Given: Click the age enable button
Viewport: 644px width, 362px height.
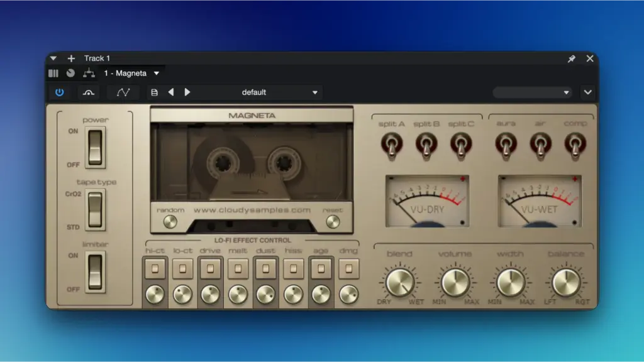Looking at the screenshot, I should click(321, 269).
